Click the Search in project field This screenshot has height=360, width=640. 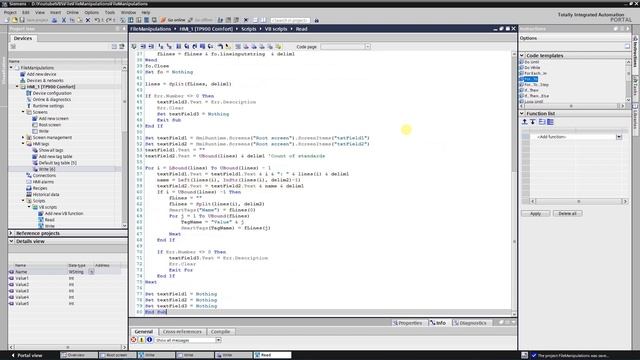click(290, 20)
